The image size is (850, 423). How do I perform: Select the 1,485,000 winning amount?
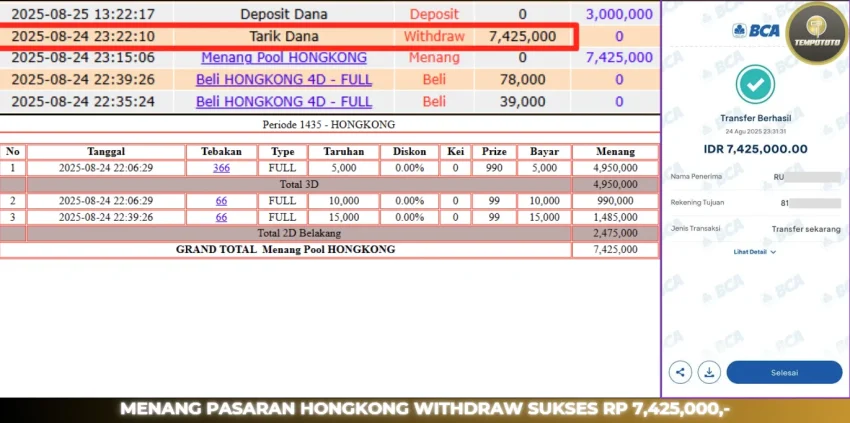pyautogui.click(x=615, y=217)
